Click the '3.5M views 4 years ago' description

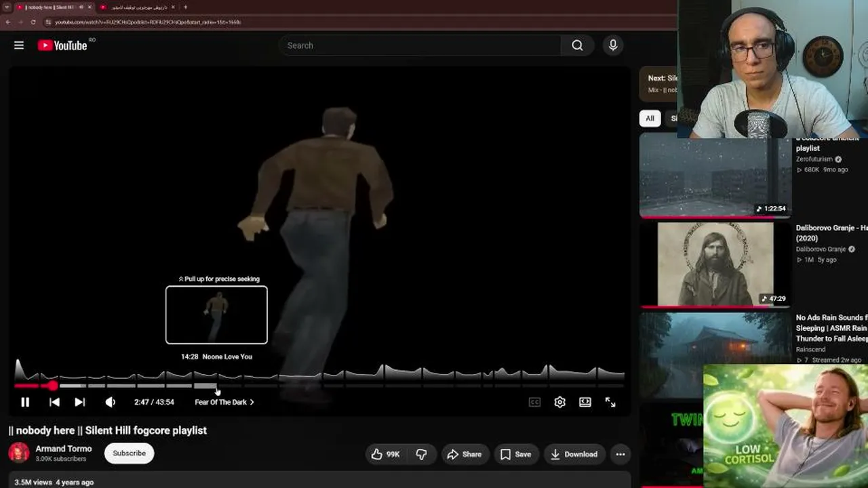pos(54,482)
